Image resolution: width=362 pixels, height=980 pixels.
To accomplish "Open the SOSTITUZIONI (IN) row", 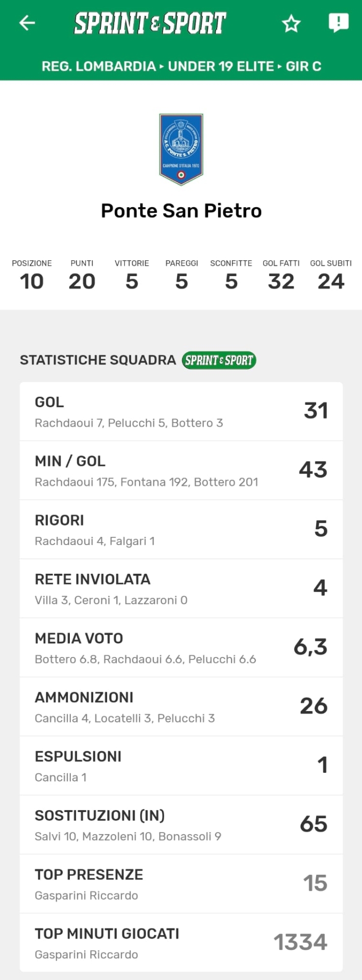I will [181, 825].
